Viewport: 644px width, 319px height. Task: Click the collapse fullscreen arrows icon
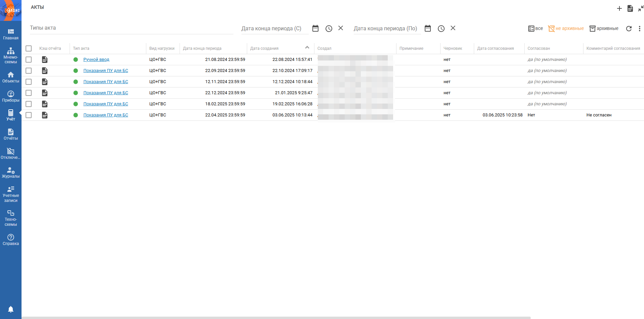[x=641, y=8]
